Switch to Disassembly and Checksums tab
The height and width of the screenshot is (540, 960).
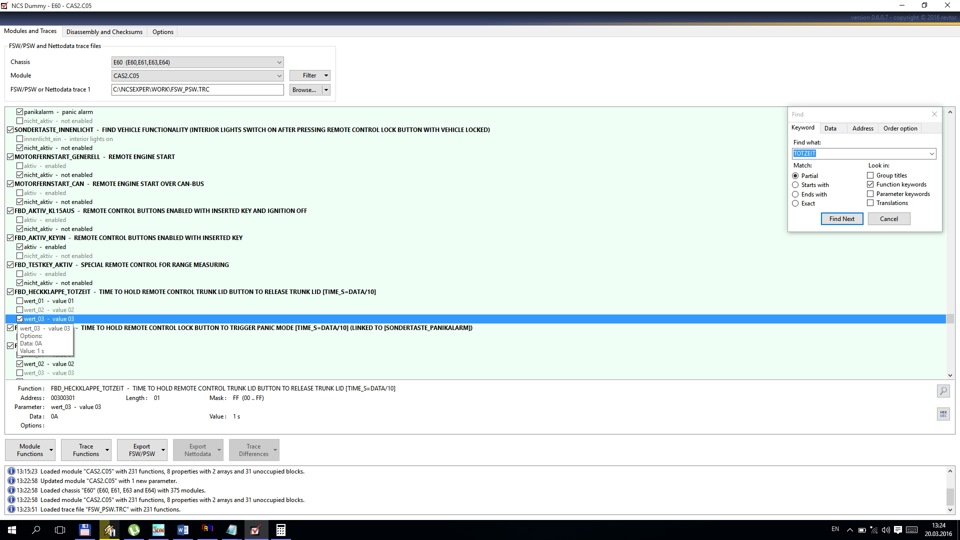coord(104,32)
